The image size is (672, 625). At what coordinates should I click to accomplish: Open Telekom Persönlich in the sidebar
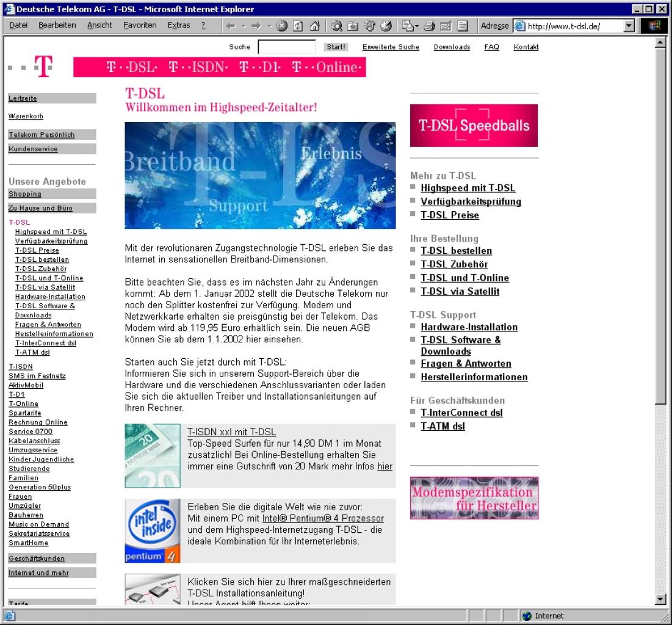coord(42,135)
